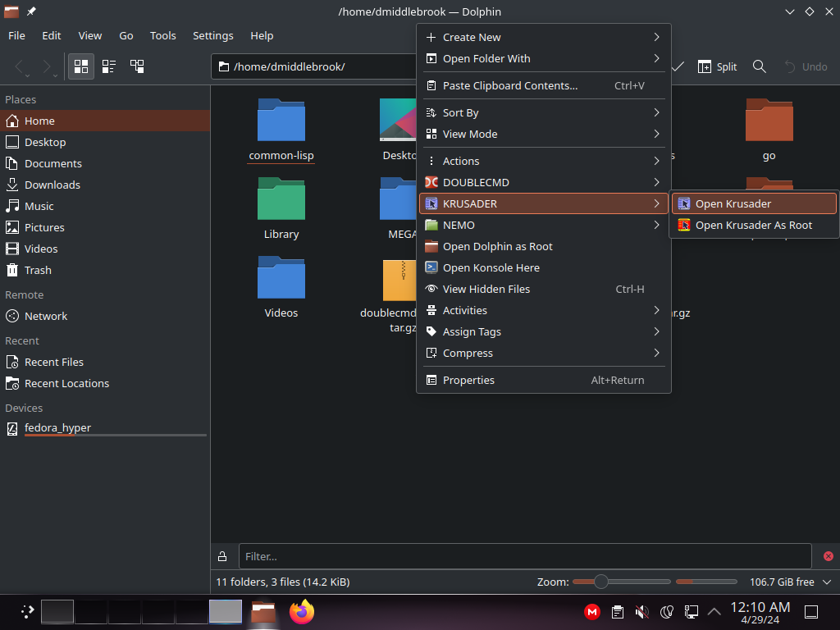Clear the filter bar with red X
The image size is (840, 630).
point(829,556)
